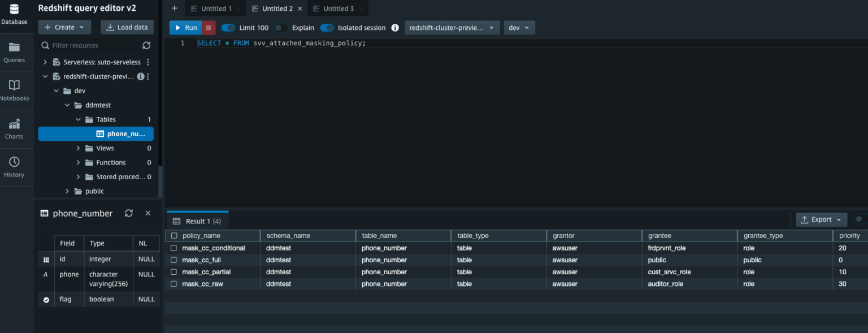868x333 pixels.
Task: Collapse the Tables folder under ddmtest
Action: click(x=79, y=119)
